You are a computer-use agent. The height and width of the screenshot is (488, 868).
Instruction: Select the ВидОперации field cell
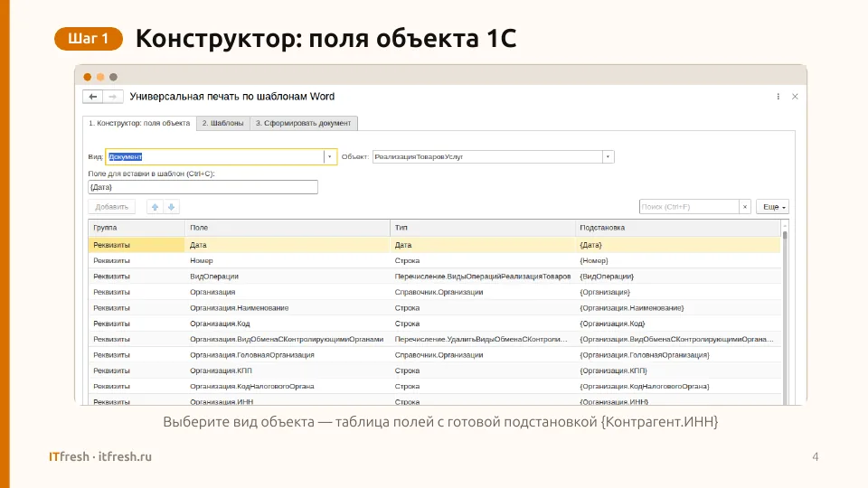tap(288, 277)
